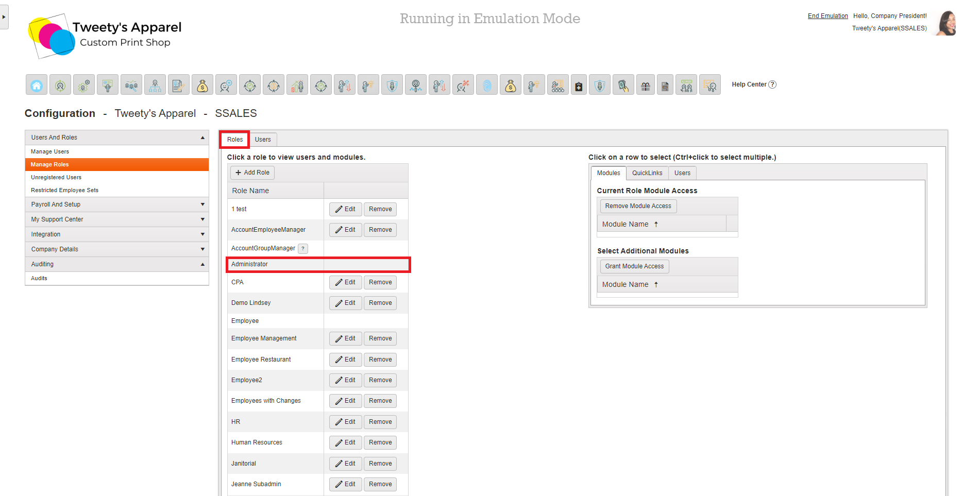The height and width of the screenshot is (496, 980).
Task: Open the gears with employee settings icon
Action: (84, 84)
